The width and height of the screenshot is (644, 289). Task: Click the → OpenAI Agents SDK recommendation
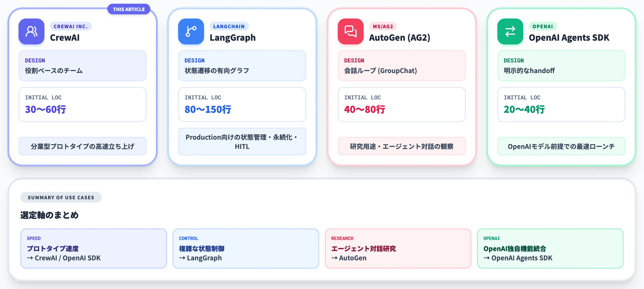[518, 258]
